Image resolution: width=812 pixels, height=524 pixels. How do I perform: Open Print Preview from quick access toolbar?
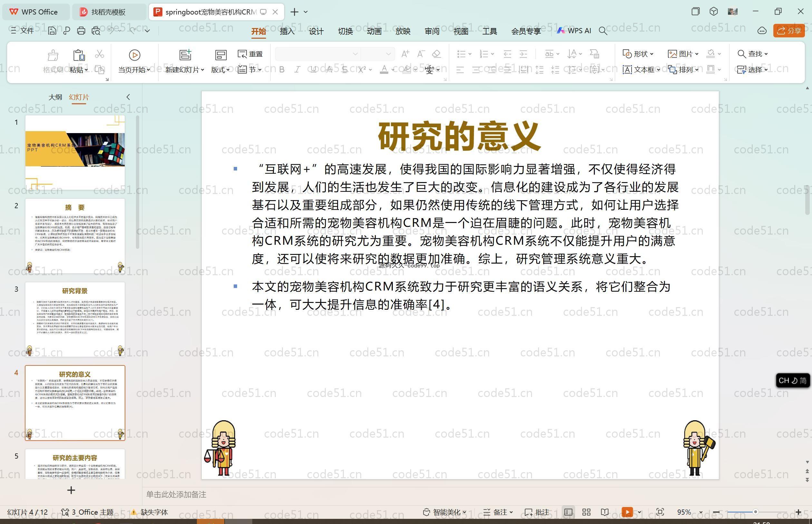pos(96,31)
